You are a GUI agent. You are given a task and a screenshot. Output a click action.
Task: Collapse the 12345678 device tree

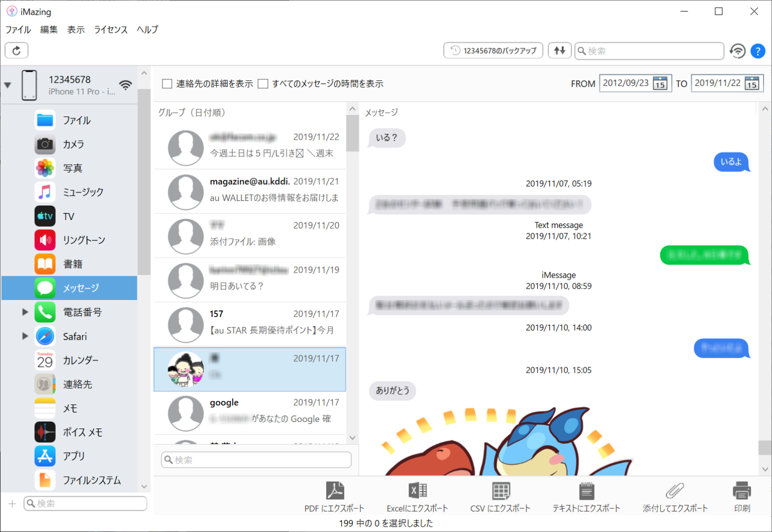pyautogui.click(x=8, y=84)
